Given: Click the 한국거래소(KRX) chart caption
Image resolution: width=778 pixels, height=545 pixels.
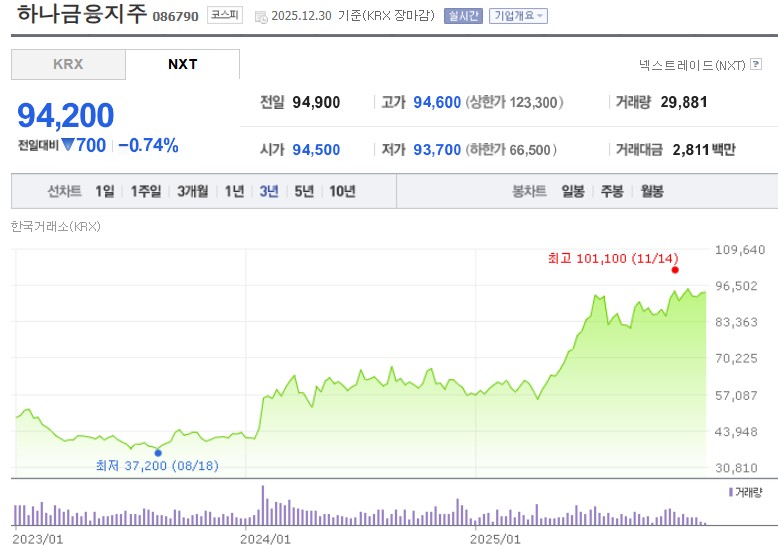Looking at the screenshot, I should click(56, 226).
